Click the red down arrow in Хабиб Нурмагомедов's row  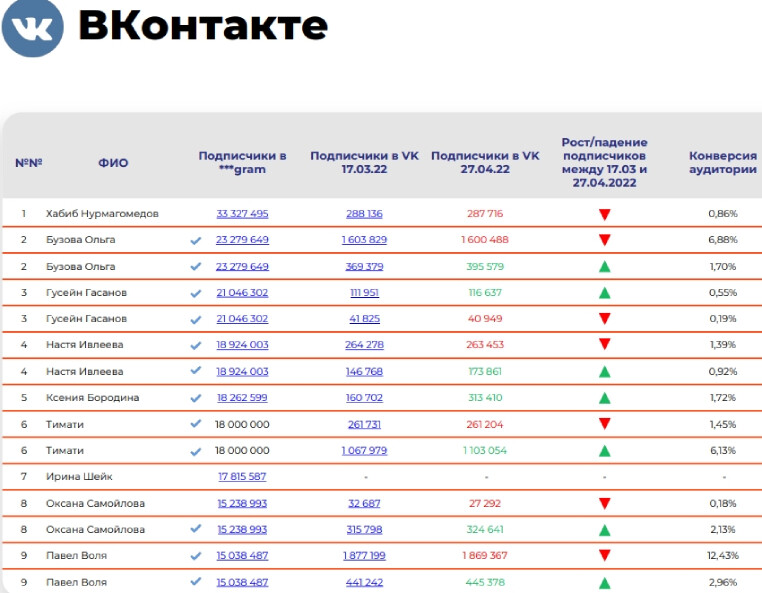click(x=604, y=214)
